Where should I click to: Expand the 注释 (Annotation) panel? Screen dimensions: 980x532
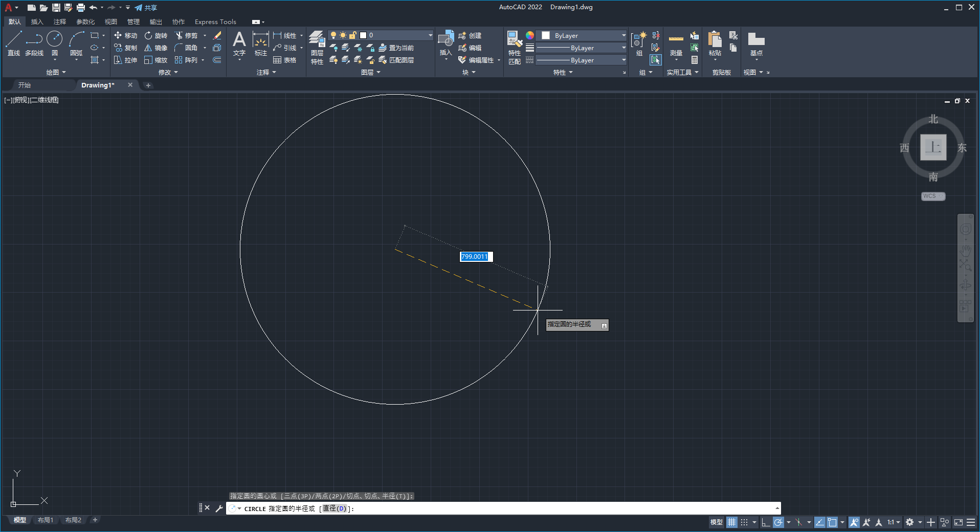[x=266, y=73]
